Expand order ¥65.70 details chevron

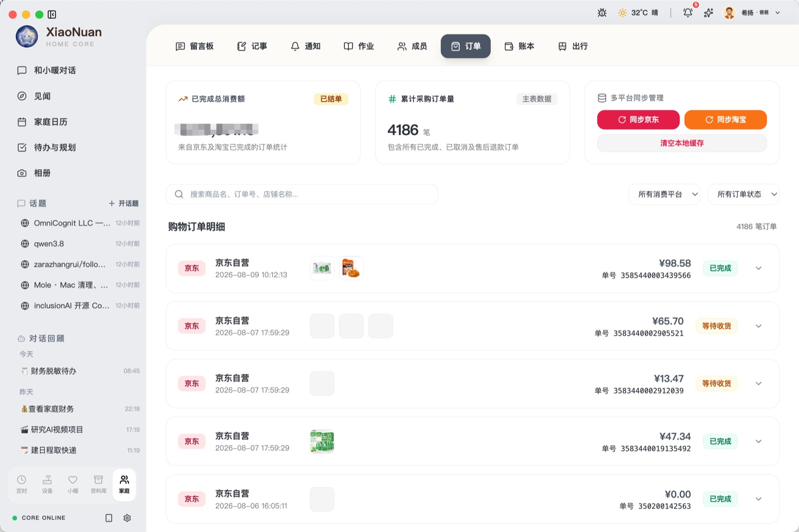coord(759,326)
